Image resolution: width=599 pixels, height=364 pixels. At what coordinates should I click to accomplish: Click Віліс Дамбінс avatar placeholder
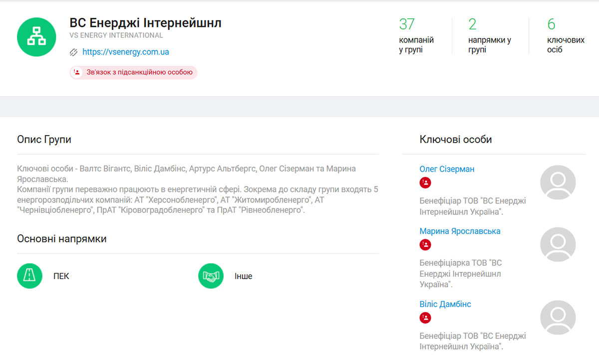point(558,318)
